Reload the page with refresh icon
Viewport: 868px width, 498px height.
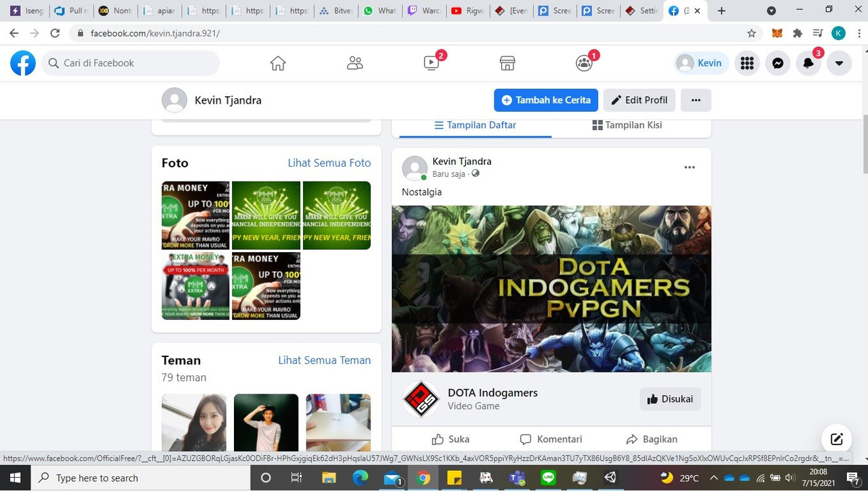55,33
